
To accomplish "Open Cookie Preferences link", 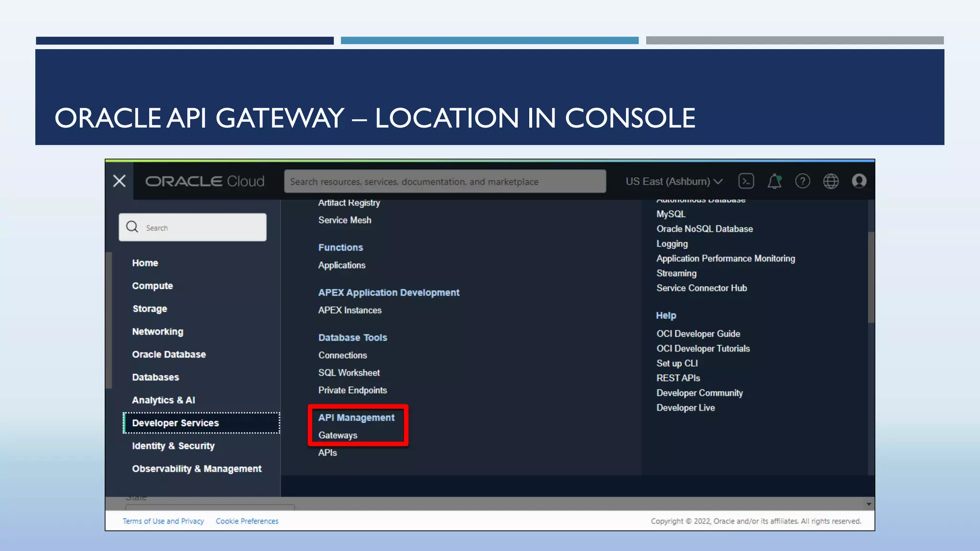I will (247, 521).
